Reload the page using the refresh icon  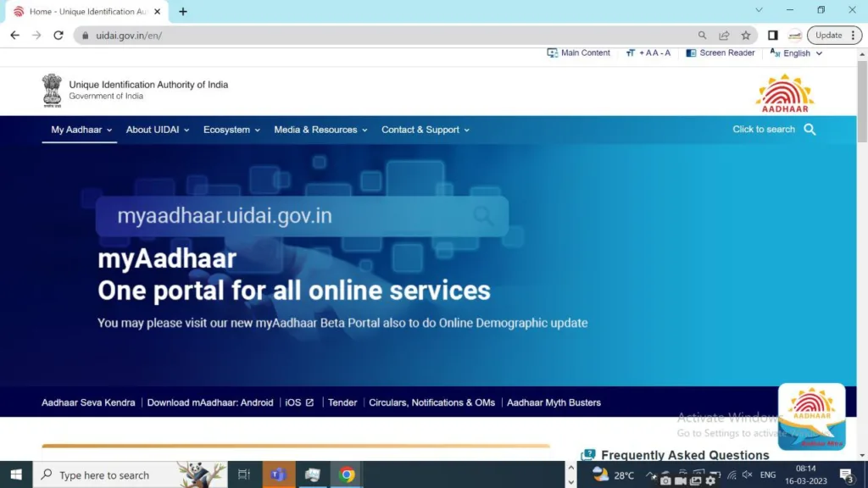[58, 36]
